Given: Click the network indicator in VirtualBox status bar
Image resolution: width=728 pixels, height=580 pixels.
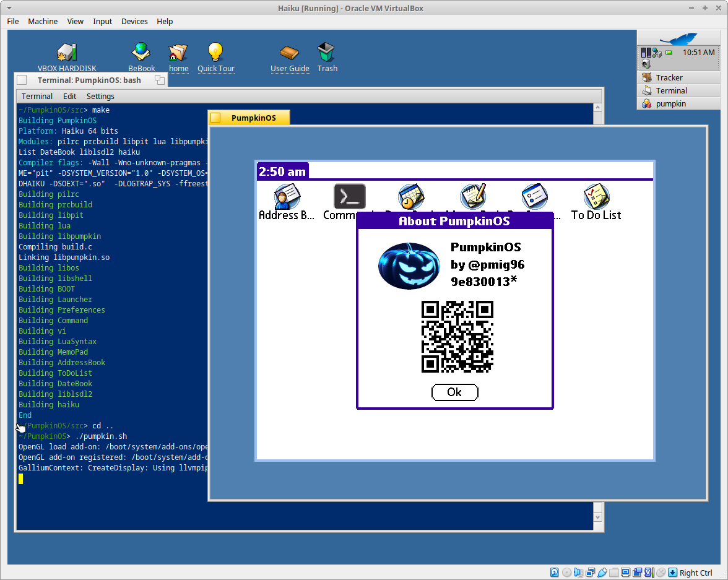Looking at the screenshot, I should pyautogui.click(x=590, y=572).
